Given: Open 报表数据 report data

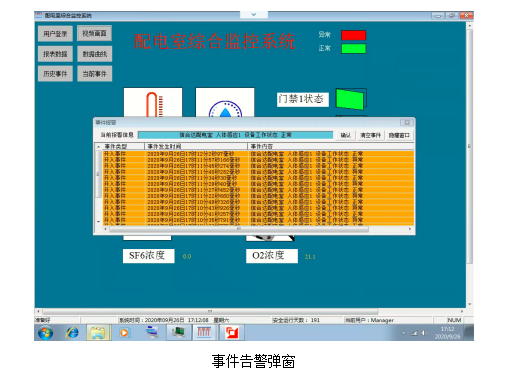Looking at the screenshot, I should (x=55, y=54).
